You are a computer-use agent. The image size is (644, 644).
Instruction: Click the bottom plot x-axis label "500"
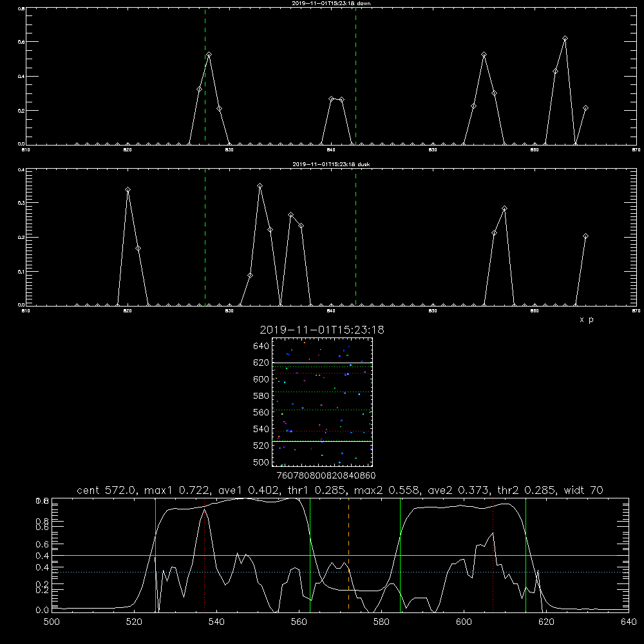[x=52, y=622]
